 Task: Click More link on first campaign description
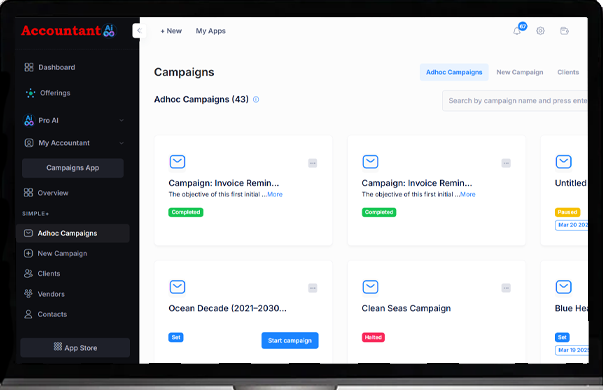pyautogui.click(x=275, y=195)
